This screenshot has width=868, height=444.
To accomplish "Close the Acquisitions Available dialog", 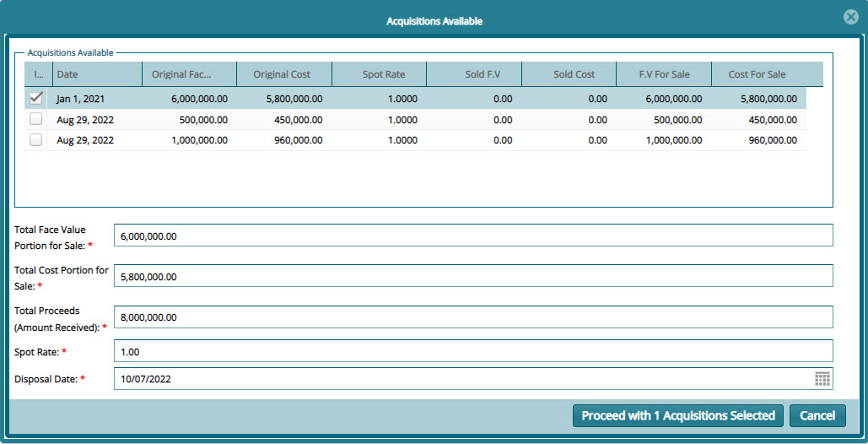I will click(x=851, y=18).
